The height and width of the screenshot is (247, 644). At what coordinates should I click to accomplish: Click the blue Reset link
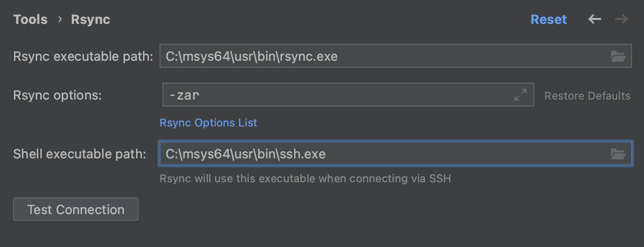point(549,19)
